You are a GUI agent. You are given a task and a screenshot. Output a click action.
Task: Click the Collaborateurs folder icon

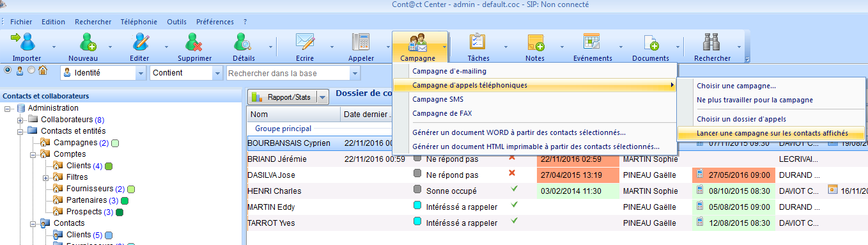33,120
